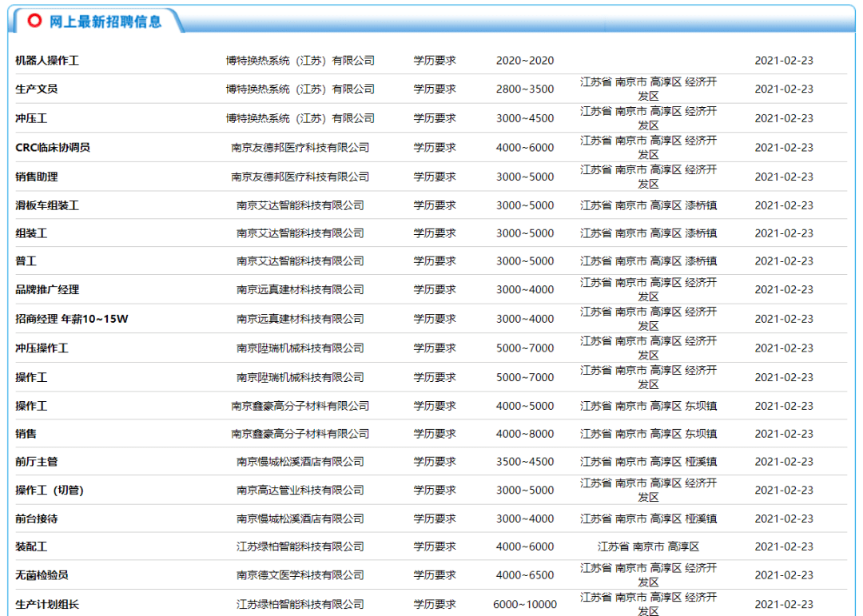Click the 销售助理 job title
The height and width of the screenshot is (616, 863).
pos(37,177)
